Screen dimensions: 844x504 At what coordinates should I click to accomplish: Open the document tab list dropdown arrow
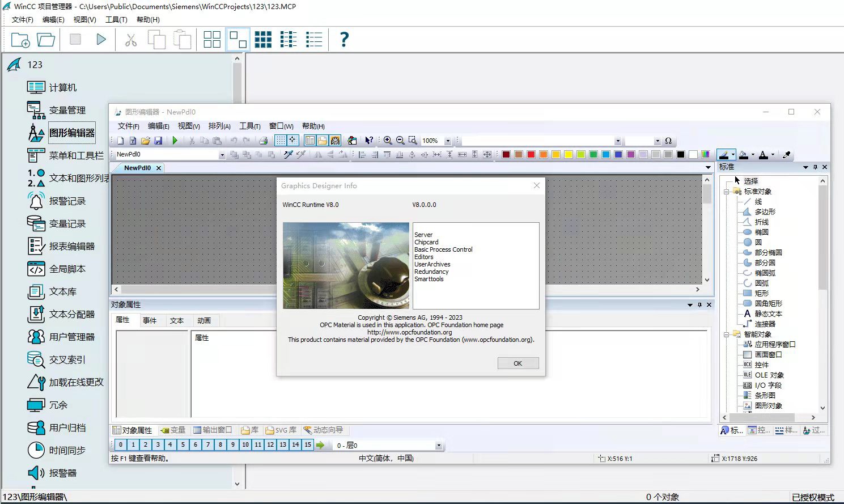point(708,168)
